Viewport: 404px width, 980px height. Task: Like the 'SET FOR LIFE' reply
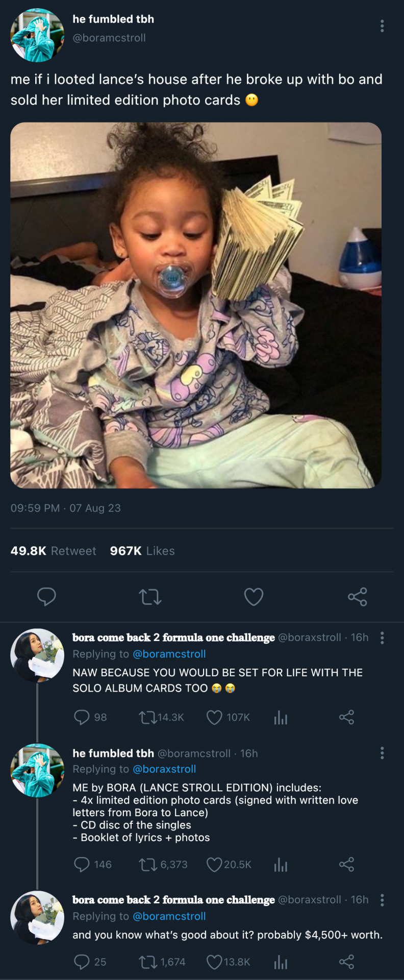click(215, 718)
